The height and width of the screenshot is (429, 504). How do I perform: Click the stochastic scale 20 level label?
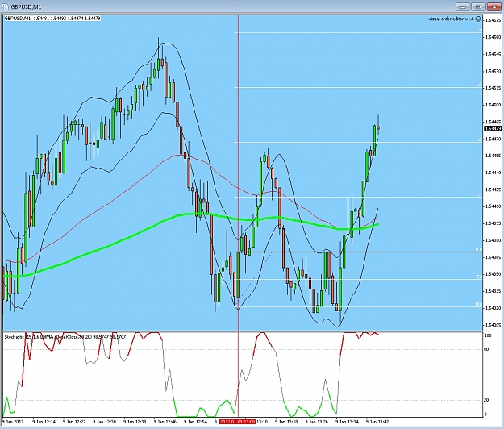click(486, 400)
